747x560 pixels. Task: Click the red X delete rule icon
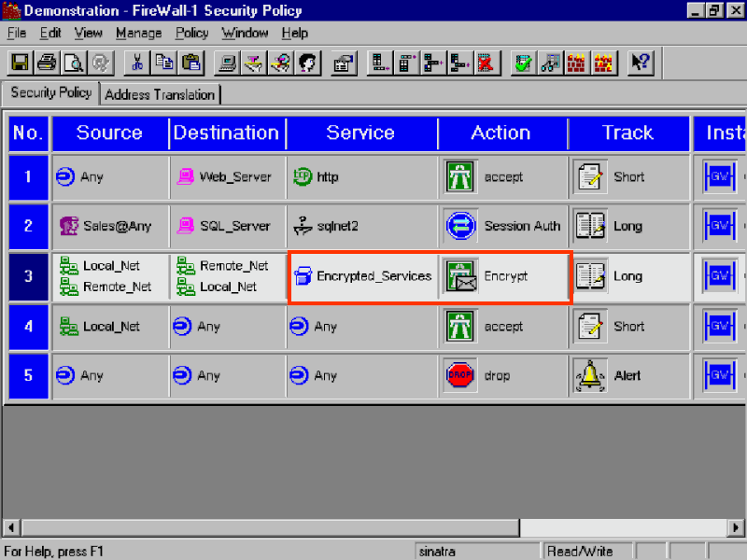tap(484, 63)
